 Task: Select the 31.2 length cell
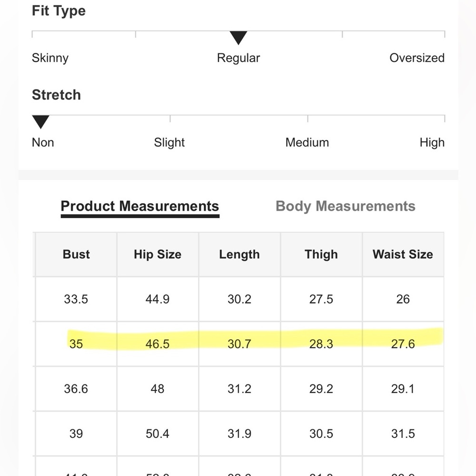coord(239,388)
